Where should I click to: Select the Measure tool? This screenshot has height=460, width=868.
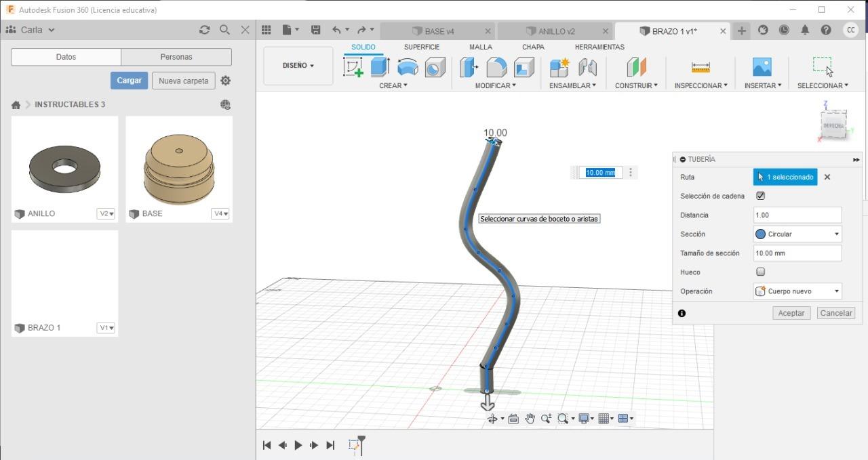[701, 67]
